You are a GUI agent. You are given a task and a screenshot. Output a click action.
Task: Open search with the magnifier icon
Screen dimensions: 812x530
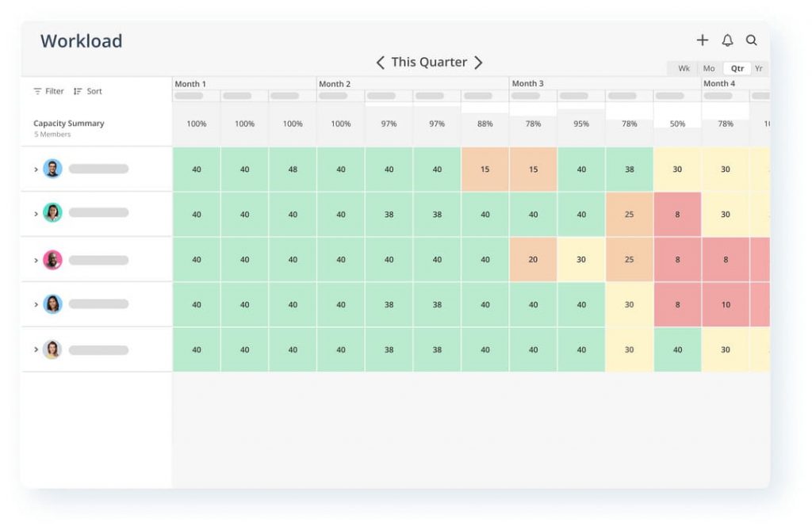(x=752, y=40)
